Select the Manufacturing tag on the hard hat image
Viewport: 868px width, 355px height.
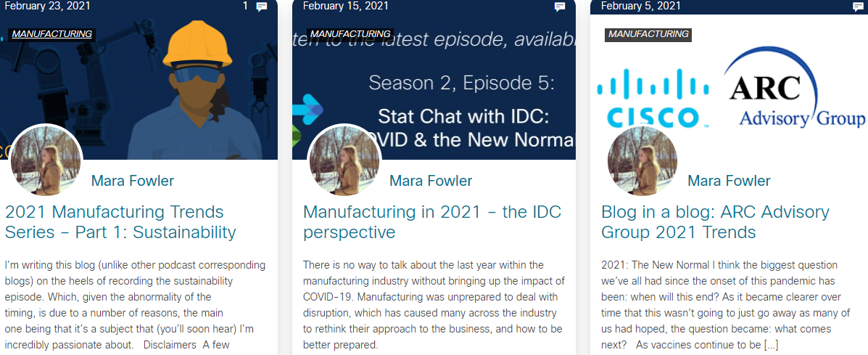point(52,34)
